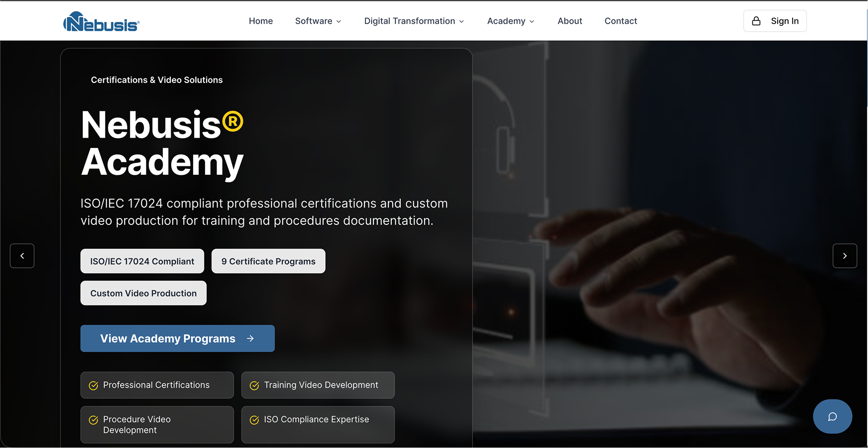This screenshot has height=448, width=868.
Task: Click the lock icon beside Sign In
Action: coord(756,21)
